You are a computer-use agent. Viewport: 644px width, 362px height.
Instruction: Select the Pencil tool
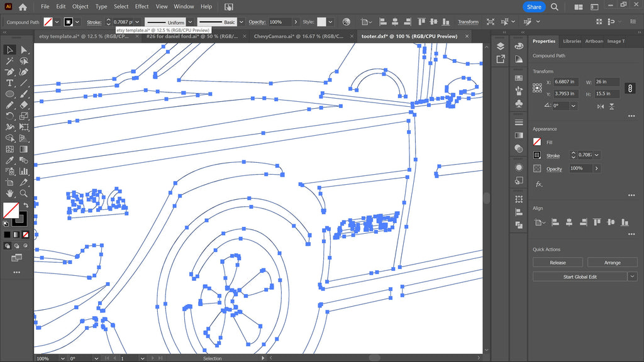click(9, 105)
